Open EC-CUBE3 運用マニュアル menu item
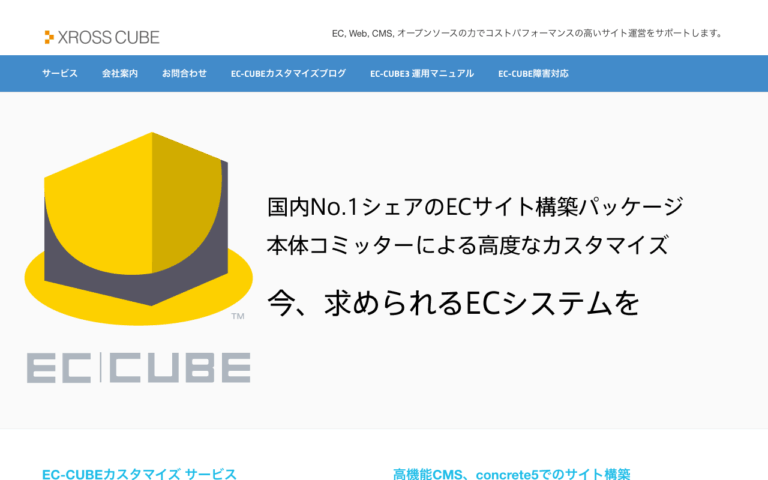The width and height of the screenshot is (768, 480). pyautogui.click(x=422, y=73)
